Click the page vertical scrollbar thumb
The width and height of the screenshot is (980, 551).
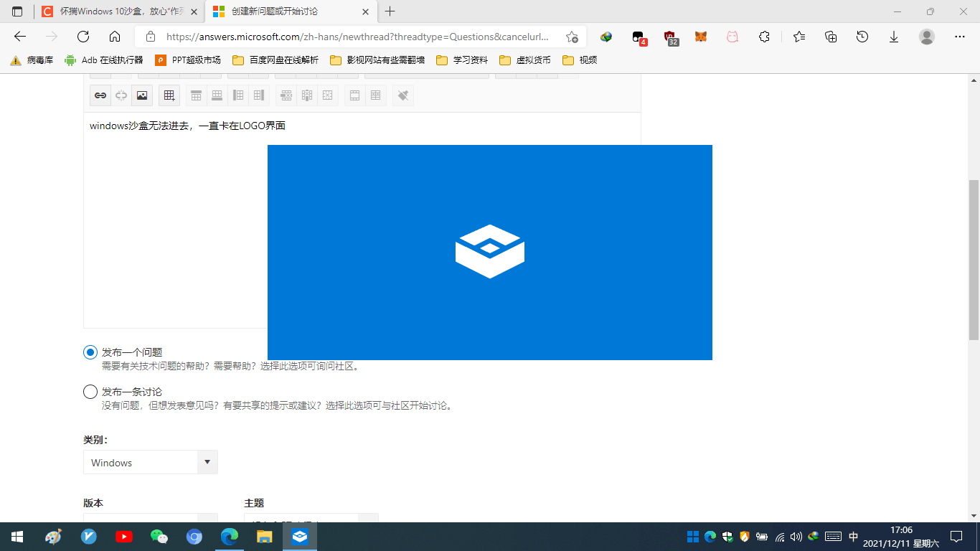[974, 259]
